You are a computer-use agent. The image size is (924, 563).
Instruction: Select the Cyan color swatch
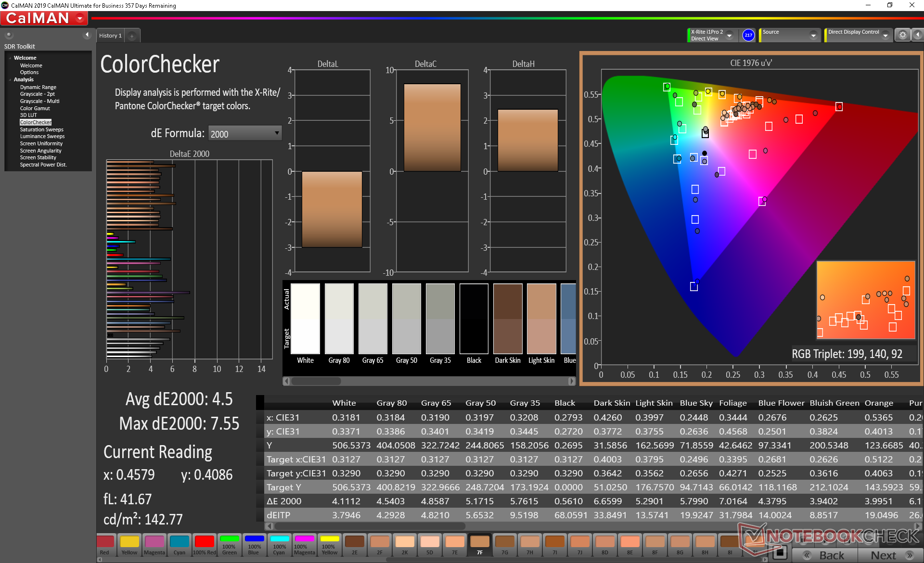click(179, 545)
